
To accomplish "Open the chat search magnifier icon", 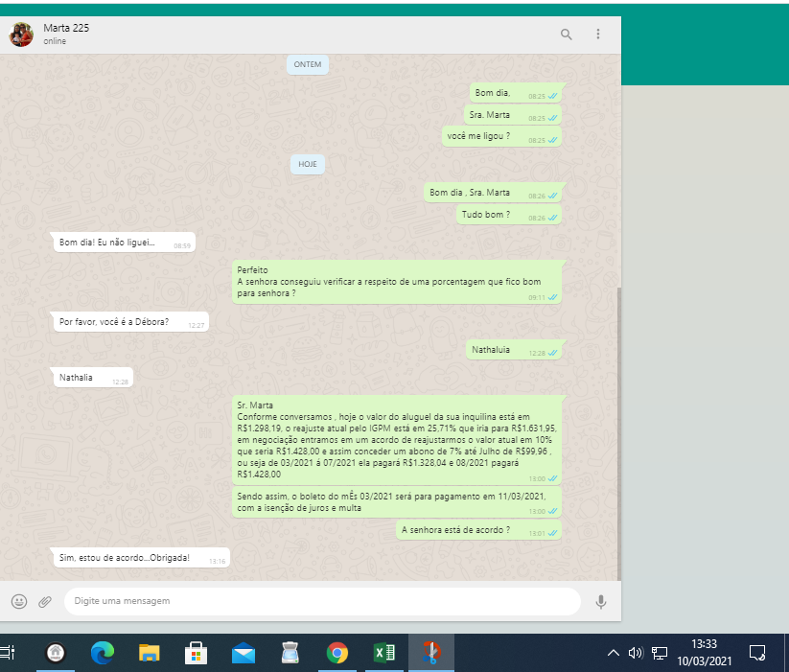I will pos(566,35).
